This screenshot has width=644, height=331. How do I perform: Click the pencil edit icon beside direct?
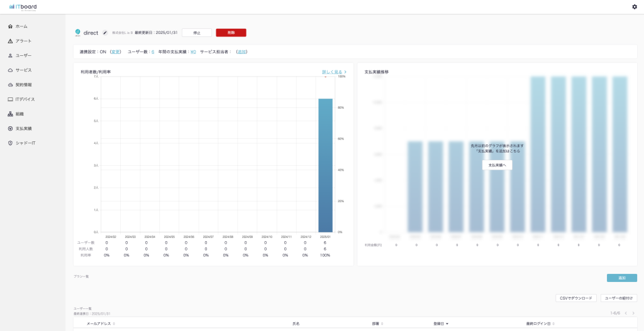point(105,33)
